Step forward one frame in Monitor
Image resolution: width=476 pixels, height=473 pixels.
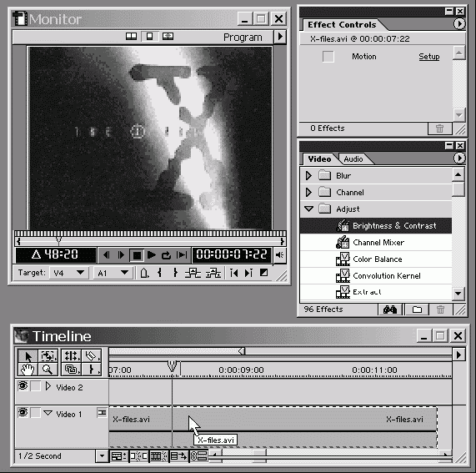[121, 255]
